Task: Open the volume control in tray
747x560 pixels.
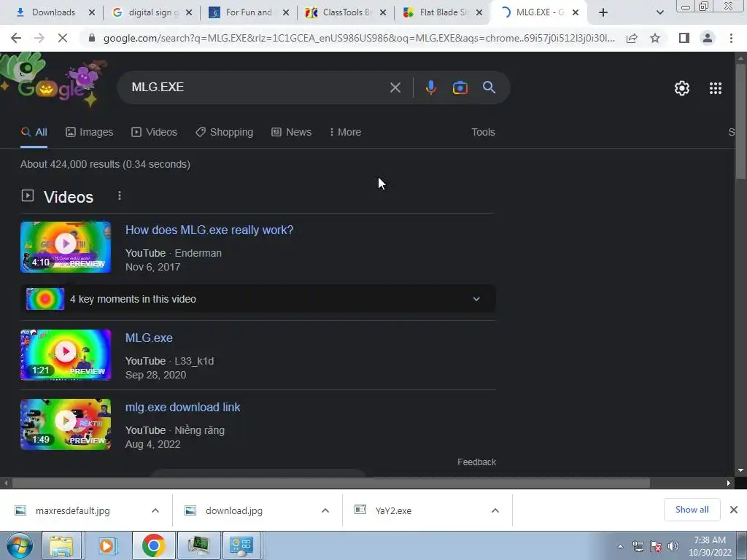Action: click(673, 546)
